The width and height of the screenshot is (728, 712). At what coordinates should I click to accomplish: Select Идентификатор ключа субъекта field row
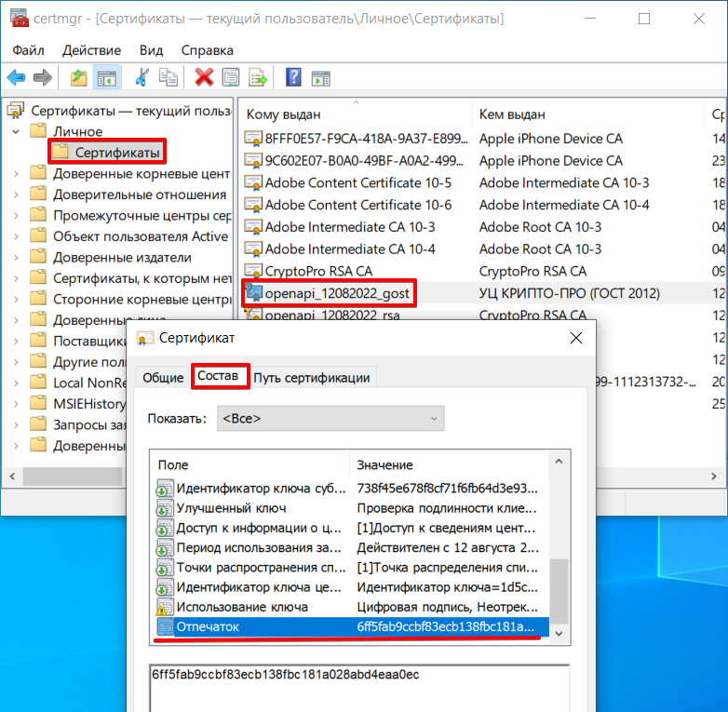click(x=352, y=489)
